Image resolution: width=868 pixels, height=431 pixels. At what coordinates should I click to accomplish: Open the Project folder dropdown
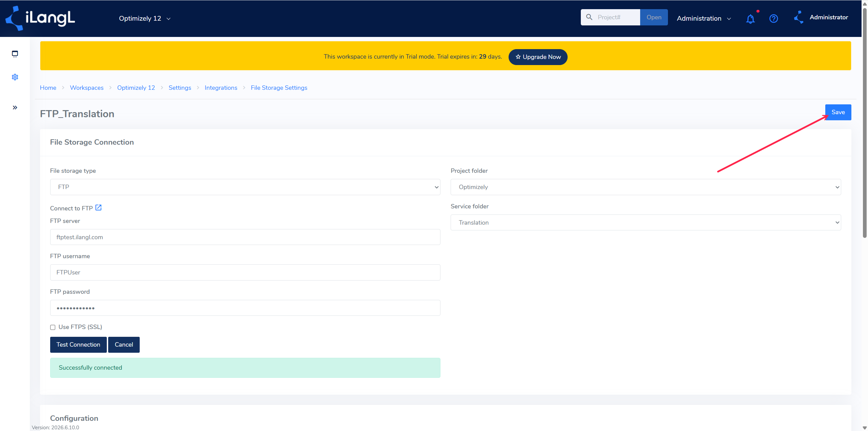pos(646,187)
